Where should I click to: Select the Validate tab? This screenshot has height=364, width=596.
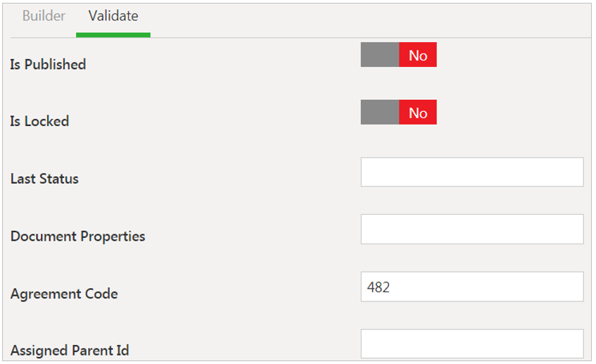113,16
